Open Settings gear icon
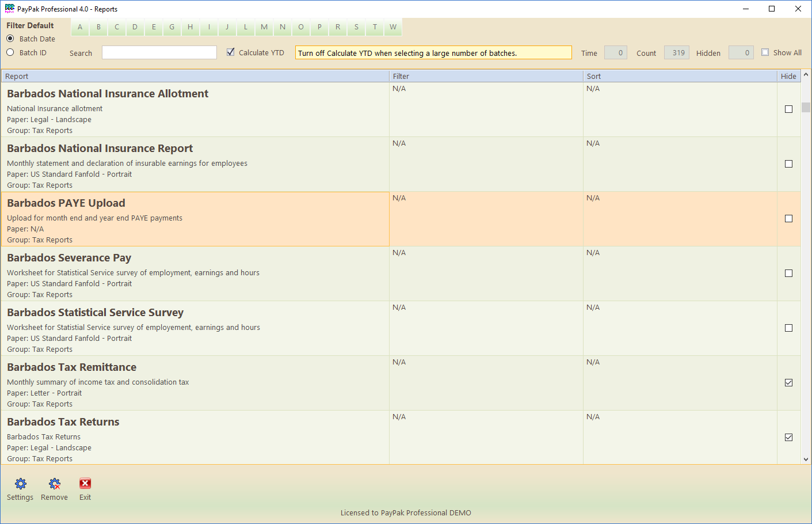812x524 pixels. (x=20, y=484)
